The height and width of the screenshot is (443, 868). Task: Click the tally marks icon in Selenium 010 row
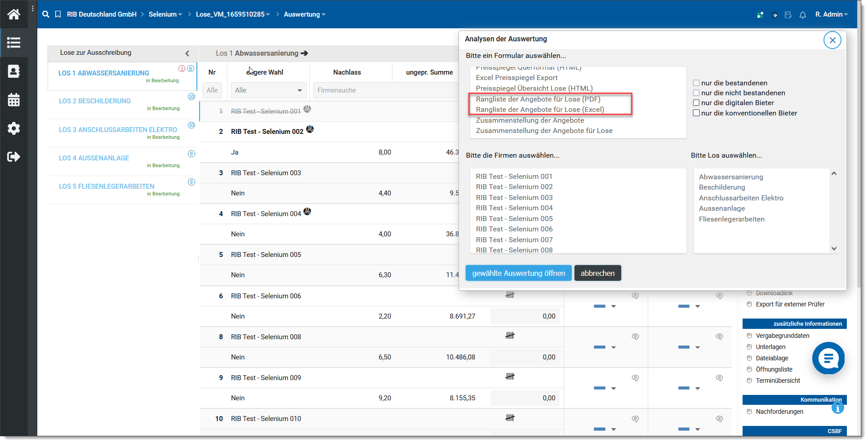pyautogui.click(x=510, y=418)
